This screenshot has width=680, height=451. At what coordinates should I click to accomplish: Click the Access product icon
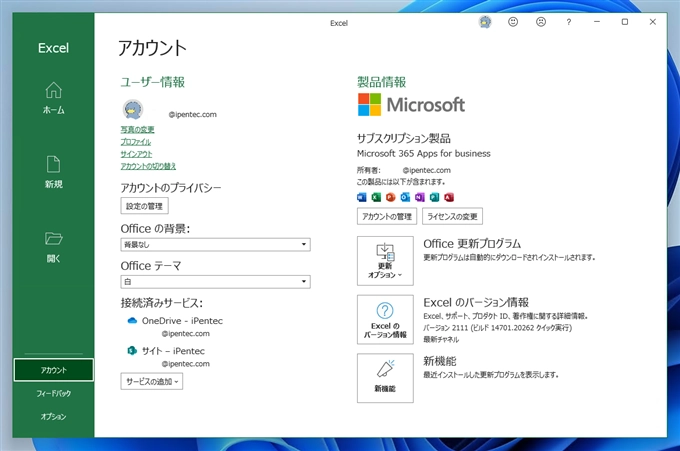point(449,197)
